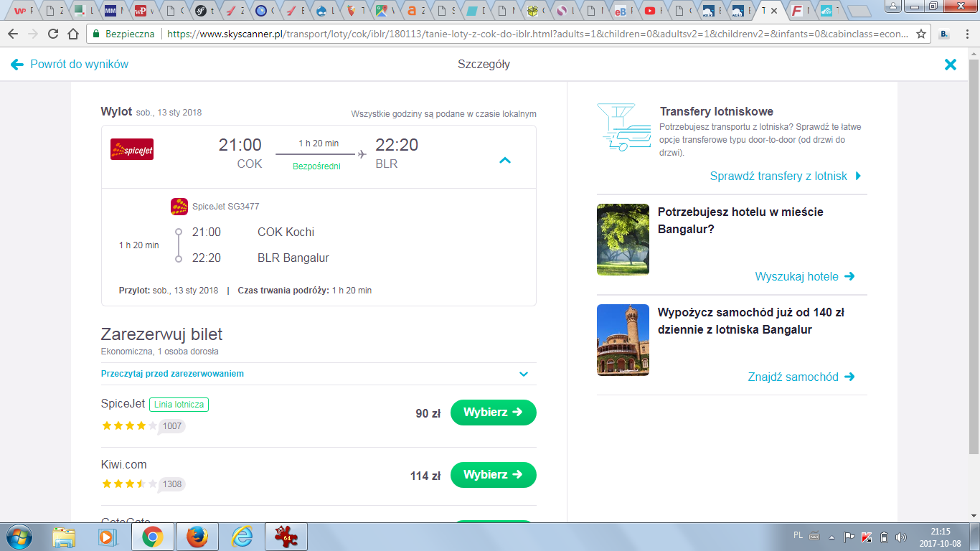Click Znajdź samochód link
Image resolution: width=980 pixels, height=551 pixels.
click(801, 377)
